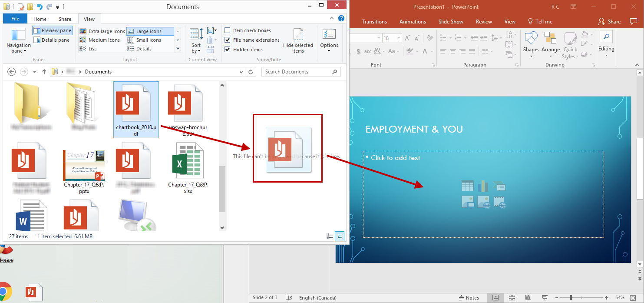Insert Chart from placeholder icons
The width and height of the screenshot is (644, 303).
[483, 186]
